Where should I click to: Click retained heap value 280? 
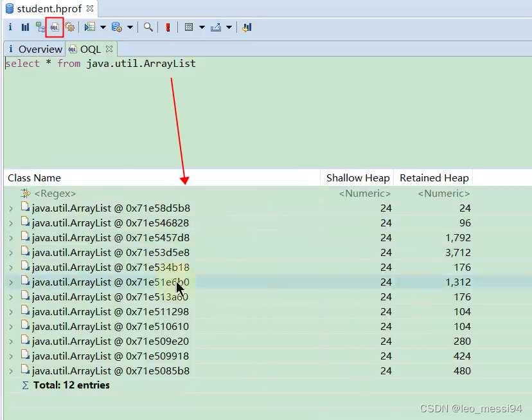pyautogui.click(x=462, y=342)
